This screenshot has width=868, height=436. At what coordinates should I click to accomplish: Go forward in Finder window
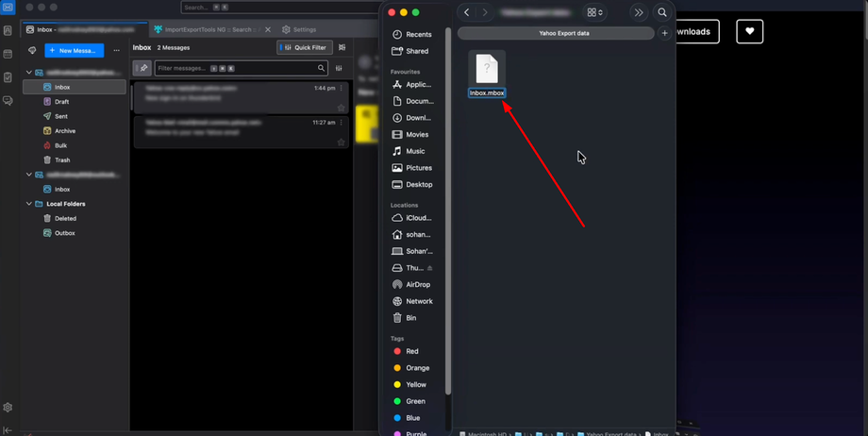[485, 13]
